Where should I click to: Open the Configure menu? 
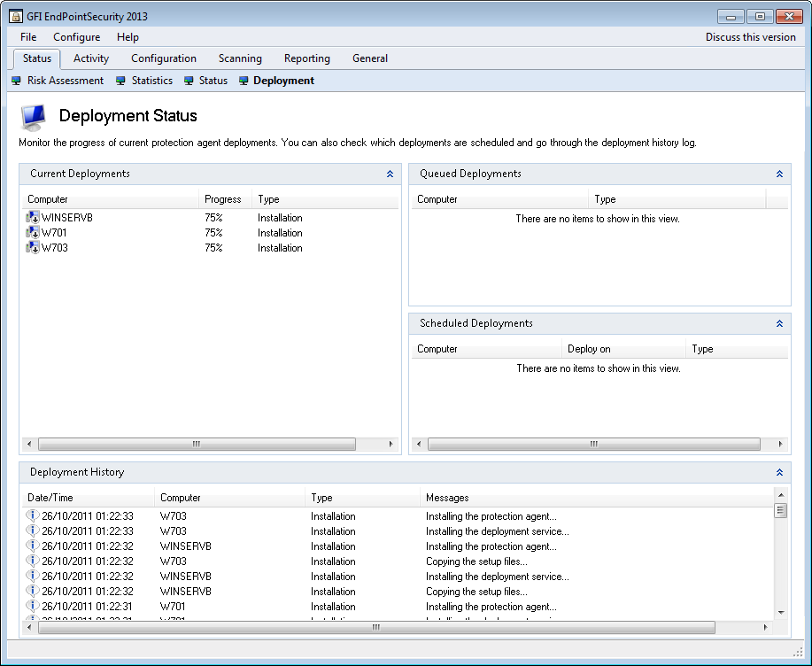[76, 37]
